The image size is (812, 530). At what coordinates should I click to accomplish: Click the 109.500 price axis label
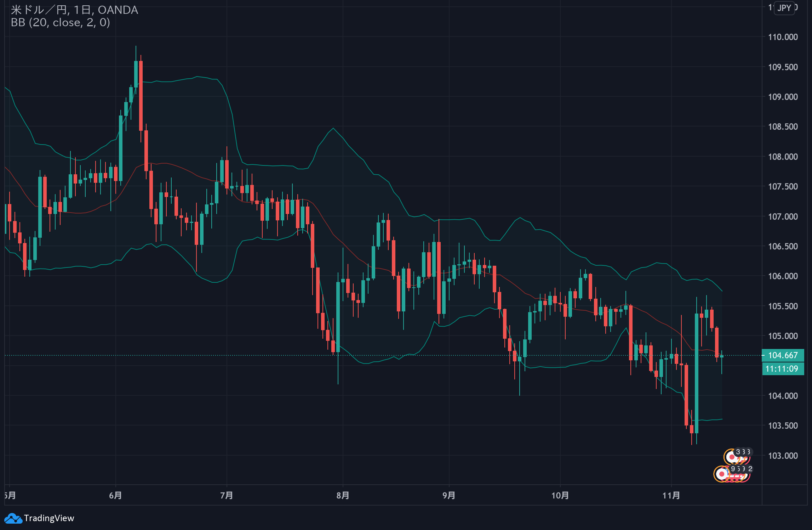pos(783,67)
